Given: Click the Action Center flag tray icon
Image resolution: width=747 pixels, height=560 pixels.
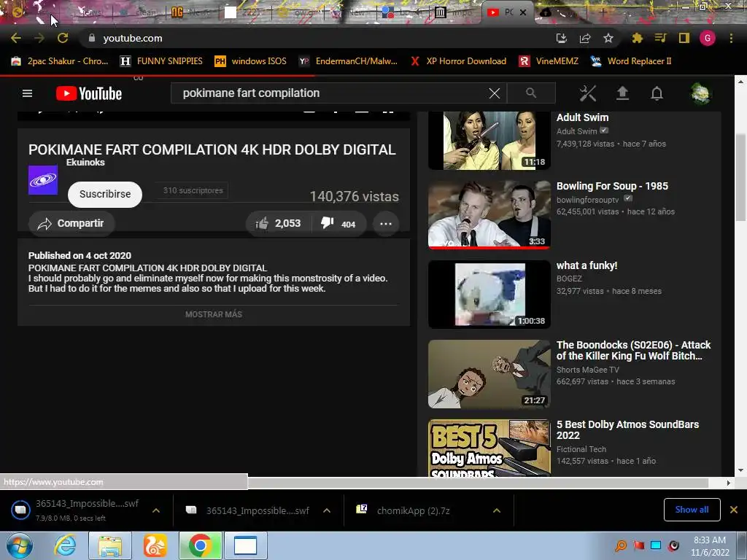Looking at the screenshot, I should (x=638, y=545).
